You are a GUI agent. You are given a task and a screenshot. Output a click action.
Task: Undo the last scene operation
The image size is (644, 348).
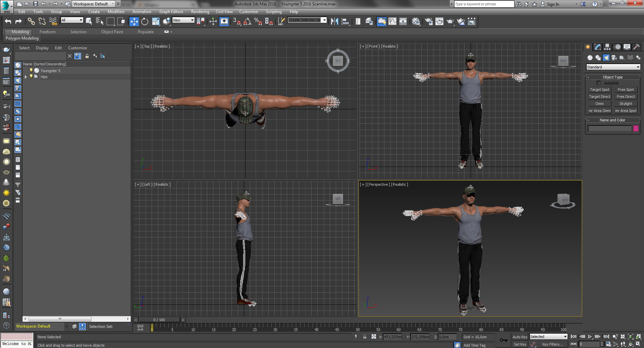pyautogui.click(x=8, y=21)
